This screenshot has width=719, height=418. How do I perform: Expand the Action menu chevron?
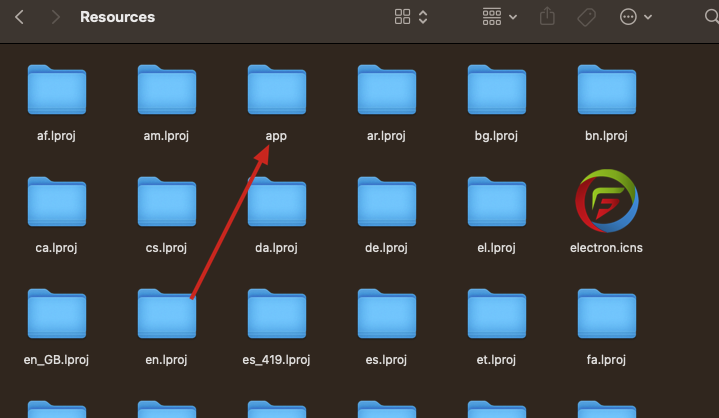pos(648,17)
